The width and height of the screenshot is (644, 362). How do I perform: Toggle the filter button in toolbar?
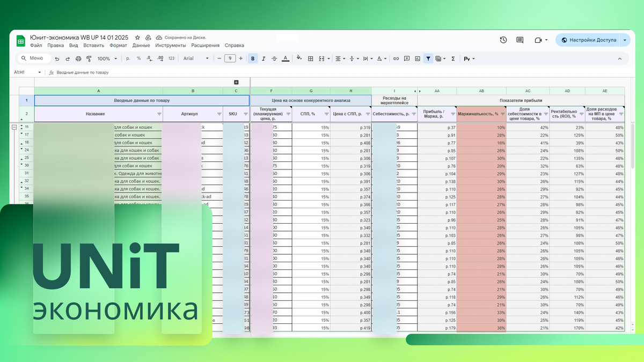[428, 58]
